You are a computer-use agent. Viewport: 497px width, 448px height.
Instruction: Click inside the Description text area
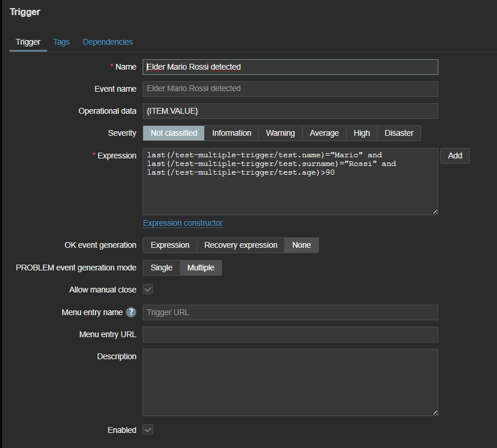point(290,382)
